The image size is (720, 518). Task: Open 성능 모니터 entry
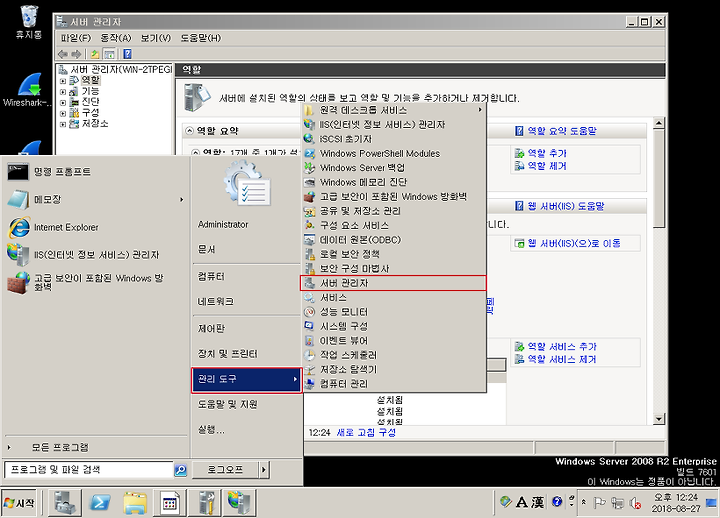point(393,312)
